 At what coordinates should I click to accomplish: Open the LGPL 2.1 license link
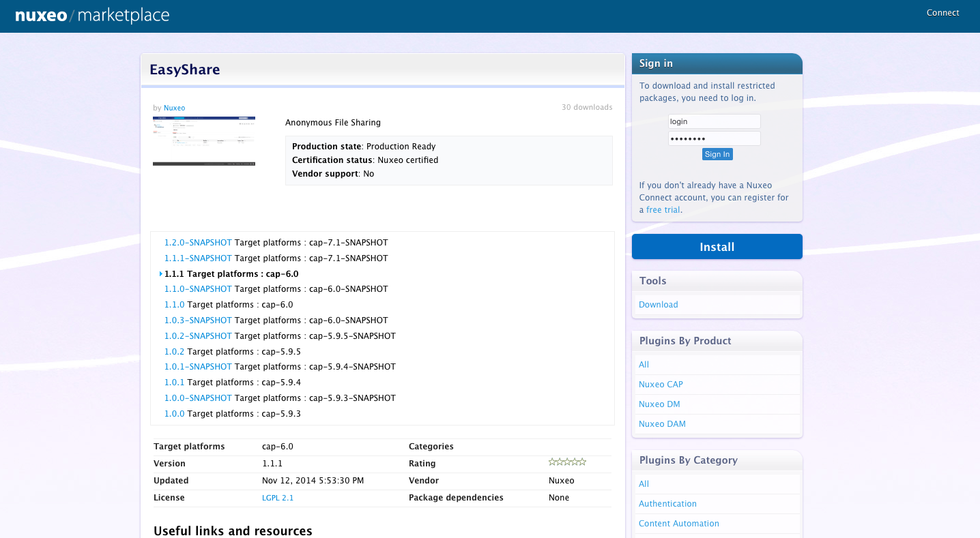[x=278, y=498]
